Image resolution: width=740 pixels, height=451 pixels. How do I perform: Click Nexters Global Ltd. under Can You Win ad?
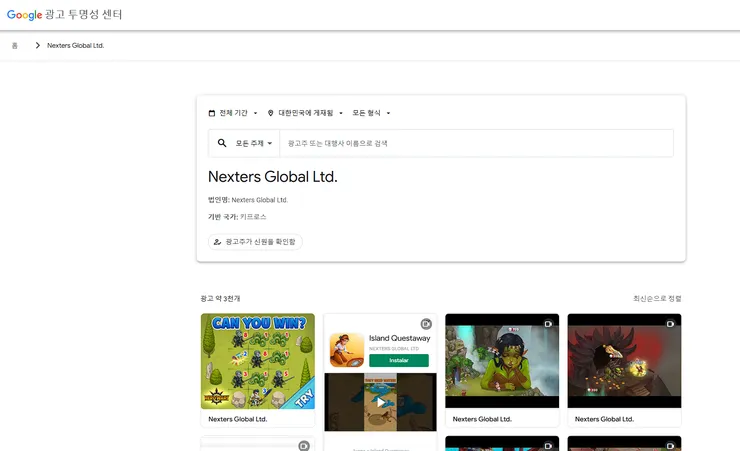[x=238, y=419]
